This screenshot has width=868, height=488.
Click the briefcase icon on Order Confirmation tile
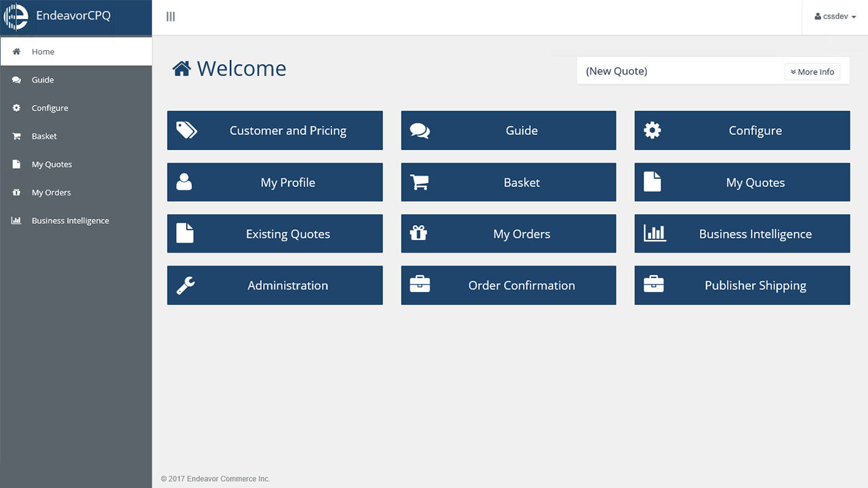[x=419, y=285]
